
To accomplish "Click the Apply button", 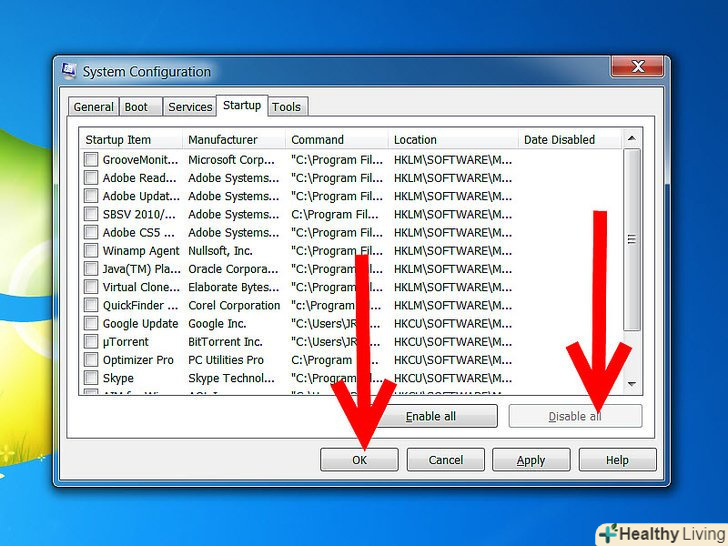I will (531, 460).
